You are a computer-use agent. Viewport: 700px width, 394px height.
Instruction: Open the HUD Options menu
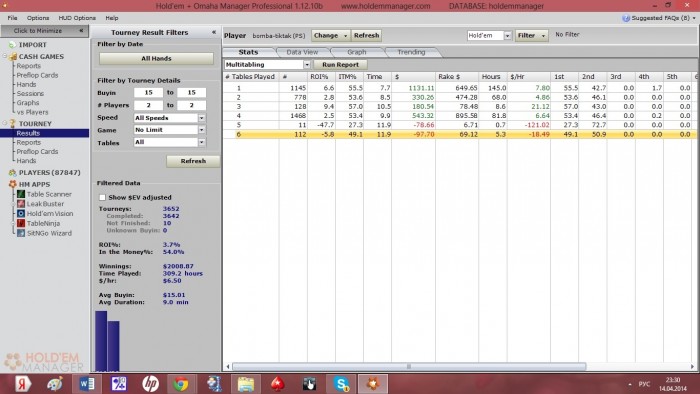point(77,18)
